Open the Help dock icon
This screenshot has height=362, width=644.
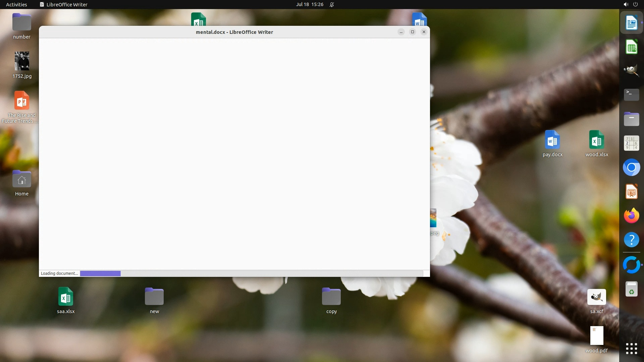[631, 240]
